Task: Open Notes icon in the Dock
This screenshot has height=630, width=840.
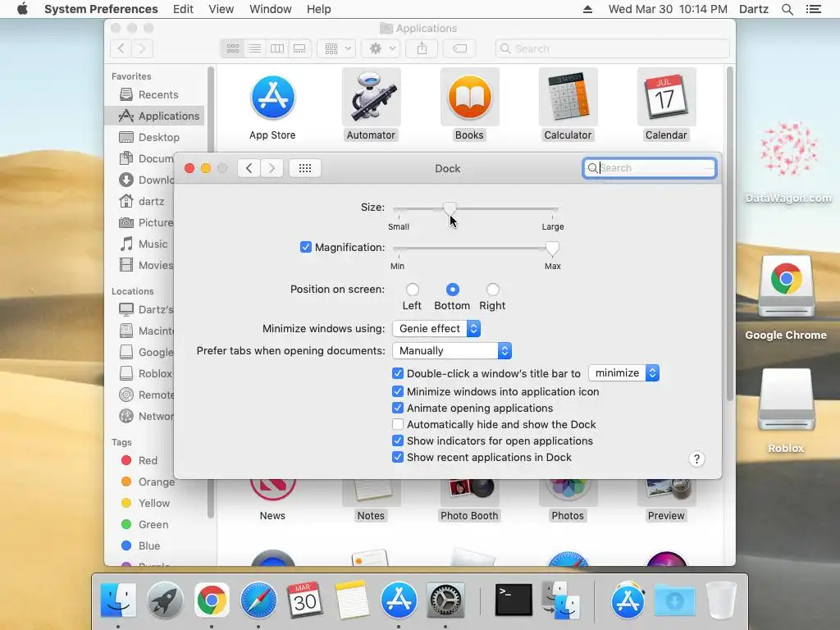Action: point(351,600)
